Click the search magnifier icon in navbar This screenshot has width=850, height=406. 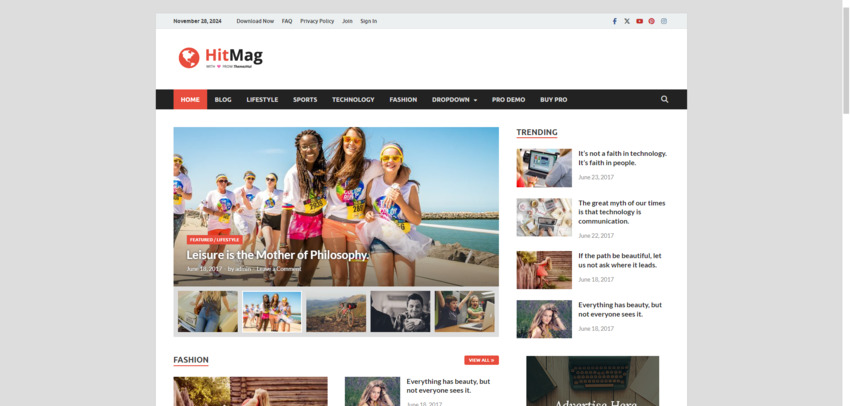[x=664, y=99]
